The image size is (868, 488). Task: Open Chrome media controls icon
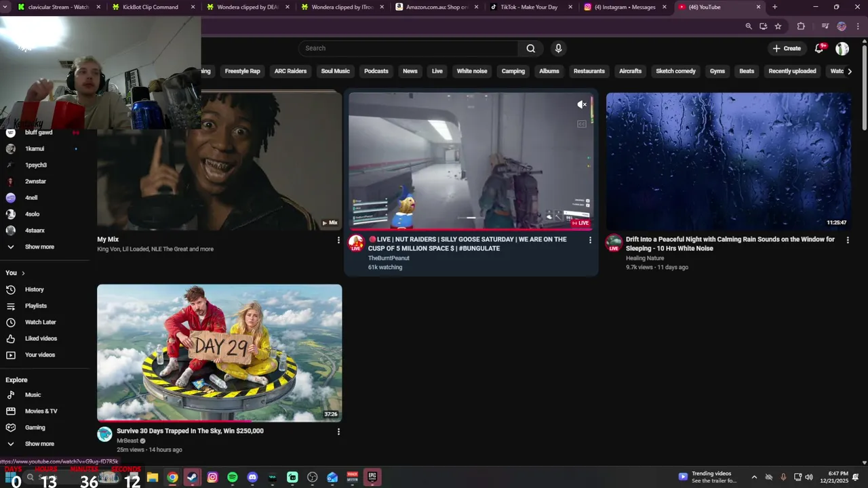click(825, 26)
